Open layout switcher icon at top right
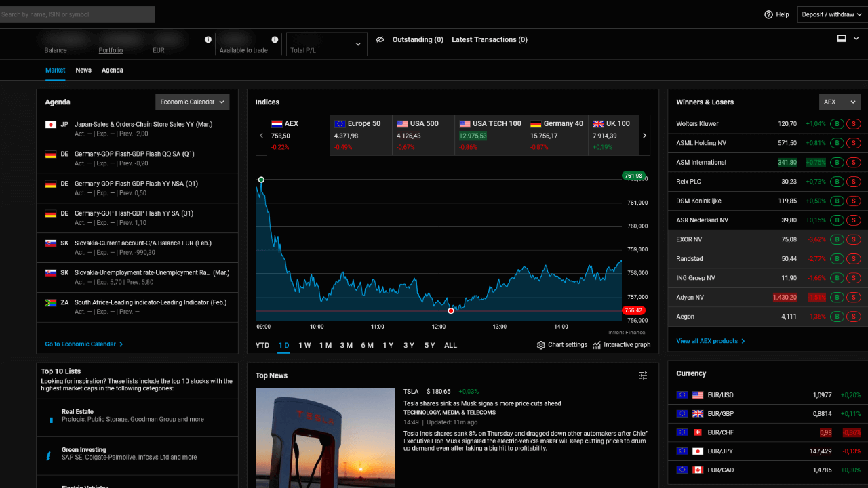Image resolution: width=868 pixels, height=488 pixels. 841,39
